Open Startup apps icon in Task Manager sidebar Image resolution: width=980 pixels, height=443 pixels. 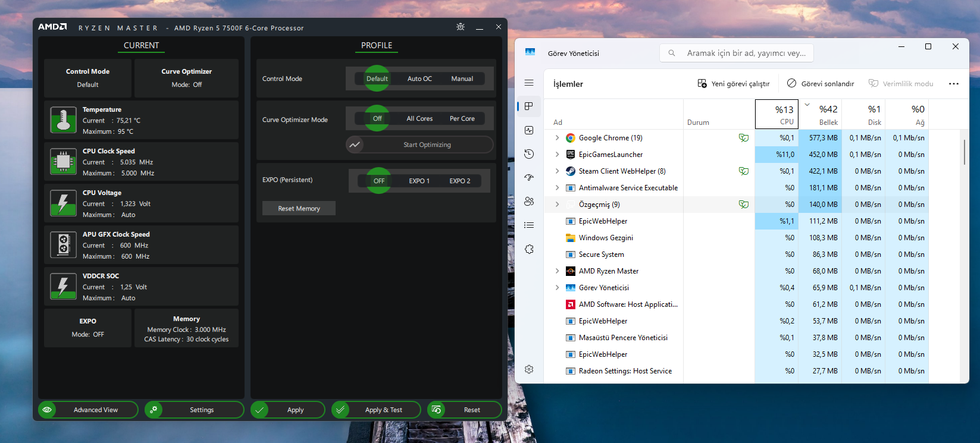529,178
